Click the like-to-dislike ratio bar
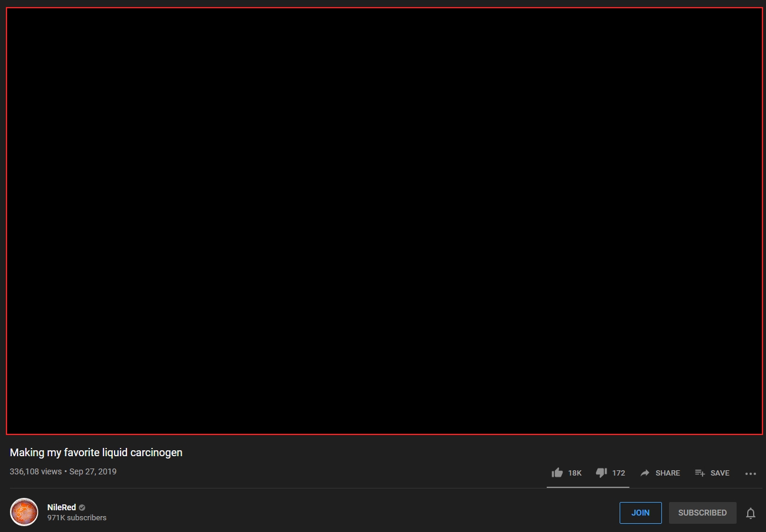The width and height of the screenshot is (766, 532). coord(587,487)
